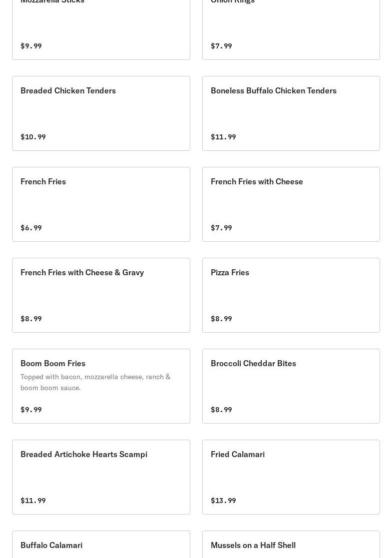Viewport: 392px width, 558px height.
Task: Click the Boom Boom Fries description text
Action: [95, 382]
